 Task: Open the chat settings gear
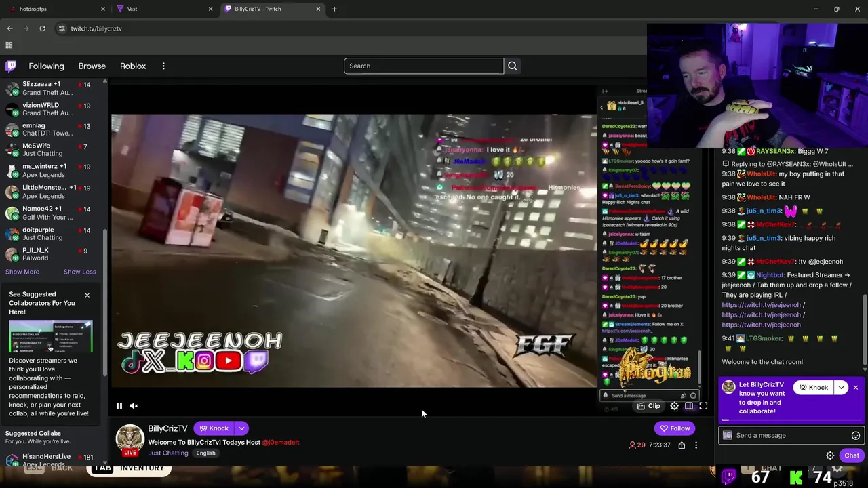[830, 455]
